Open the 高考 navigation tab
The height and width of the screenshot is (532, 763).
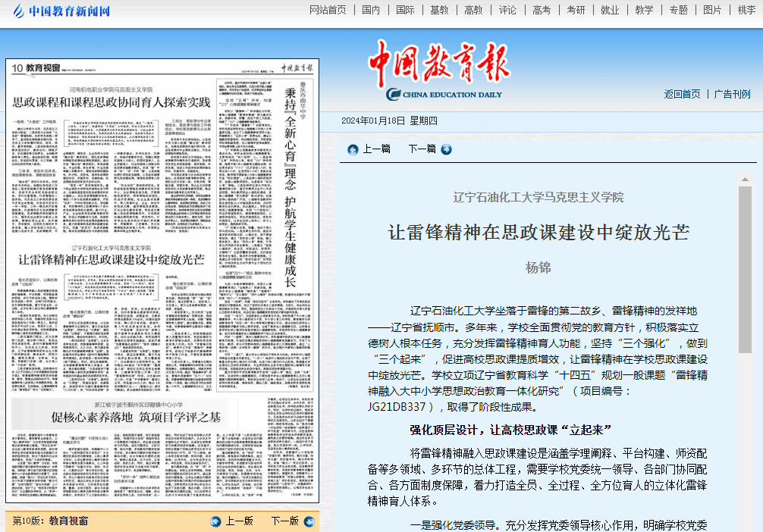point(542,10)
